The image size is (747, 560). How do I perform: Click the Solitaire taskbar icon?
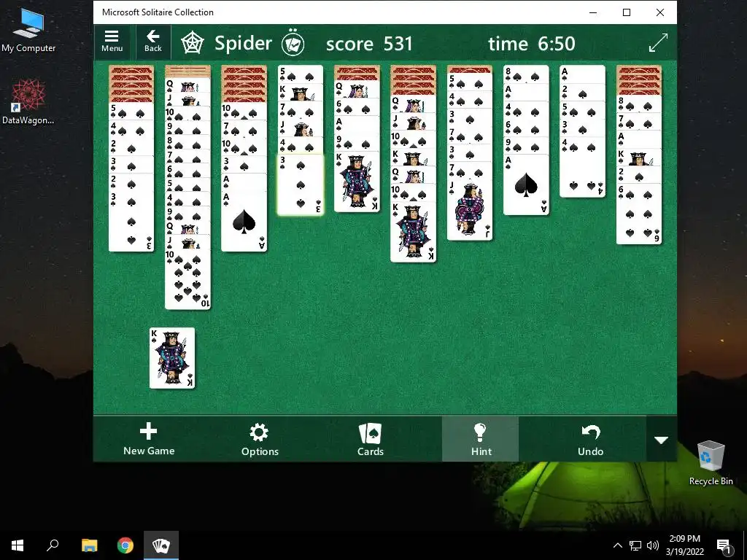click(x=161, y=545)
